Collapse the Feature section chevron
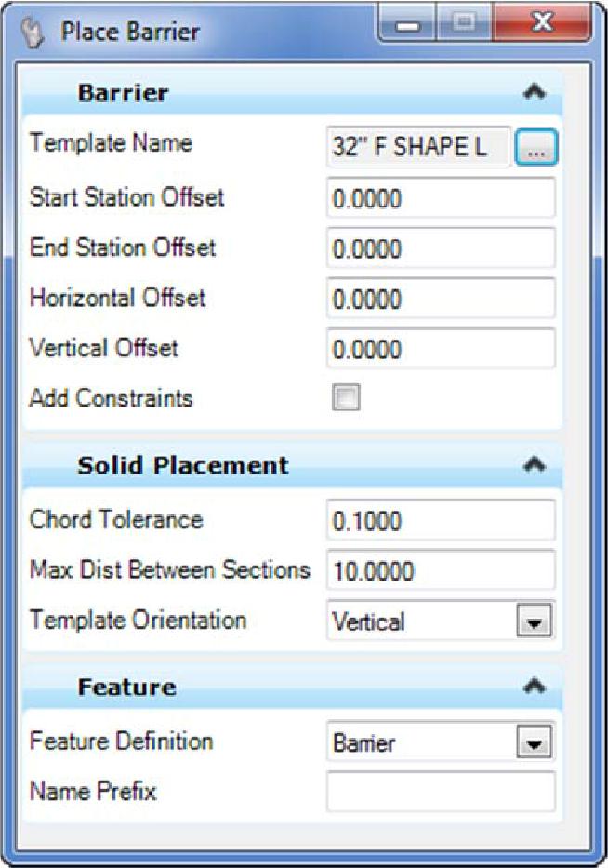The width and height of the screenshot is (608, 868). tap(534, 687)
